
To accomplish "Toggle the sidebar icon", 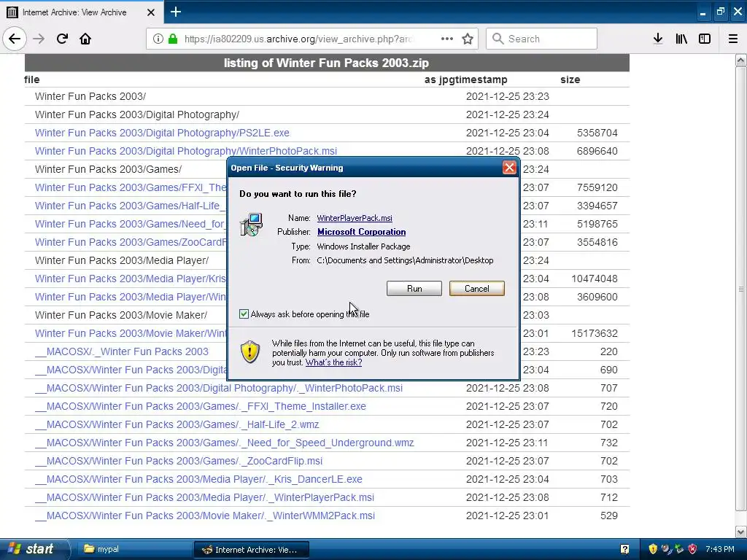I will [705, 39].
